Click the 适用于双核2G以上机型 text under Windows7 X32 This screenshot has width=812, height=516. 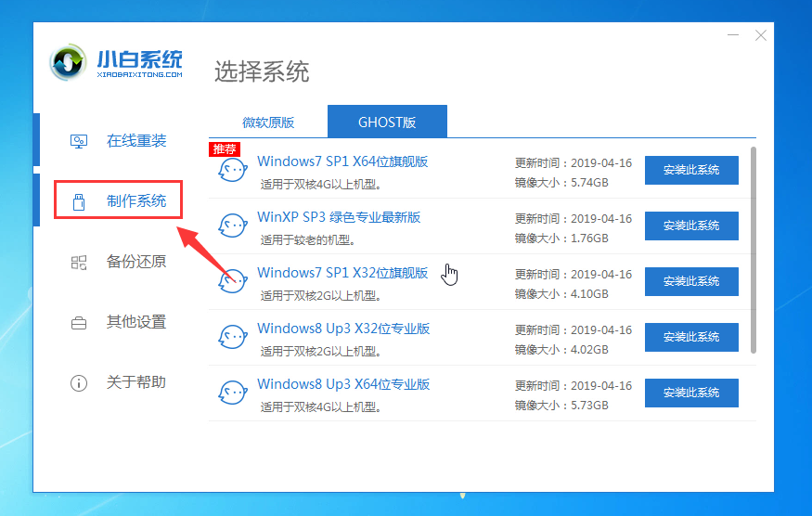click(x=320, y=296)
